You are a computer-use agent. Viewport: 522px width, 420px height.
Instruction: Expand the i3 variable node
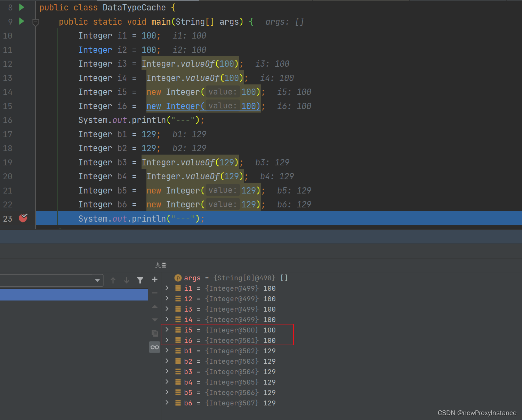[x=167, y=309]
